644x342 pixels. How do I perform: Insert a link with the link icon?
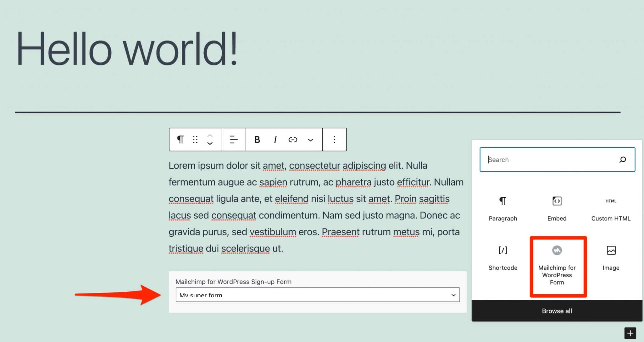coord(293,140)
